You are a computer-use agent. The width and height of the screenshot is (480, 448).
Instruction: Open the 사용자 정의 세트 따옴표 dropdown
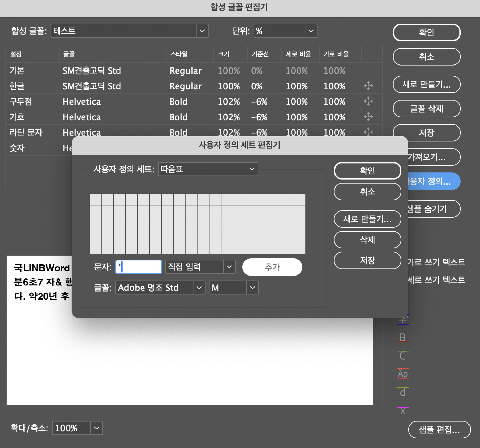pyautogui.click(x=252, y=169)
